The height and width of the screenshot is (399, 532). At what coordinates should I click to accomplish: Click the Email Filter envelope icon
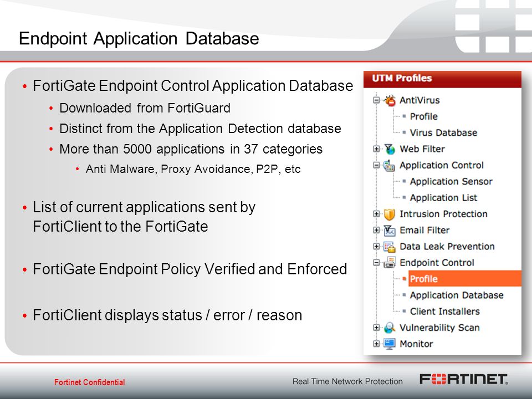[390, 231]
